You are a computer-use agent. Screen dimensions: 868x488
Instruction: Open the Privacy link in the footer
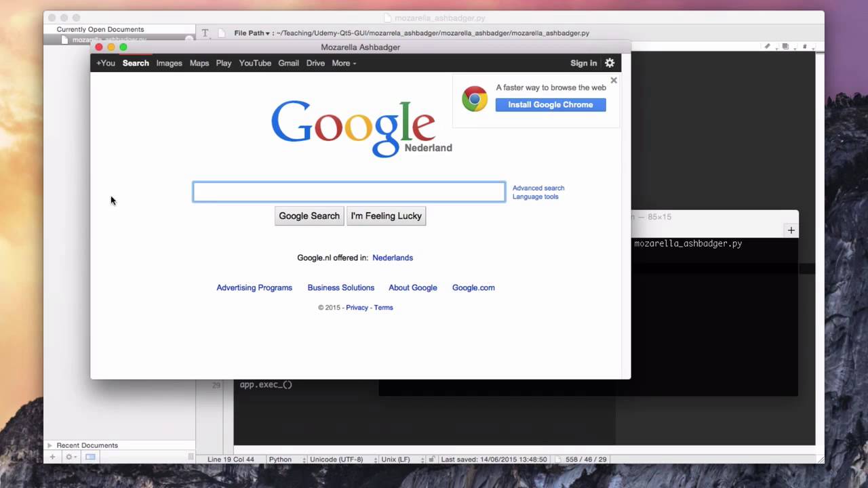pyautogui.click(x=357, y=308)
